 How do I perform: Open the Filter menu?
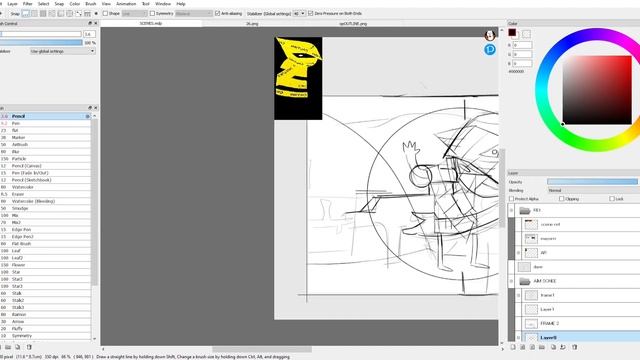pyautogui.click(x=27, y=4)
